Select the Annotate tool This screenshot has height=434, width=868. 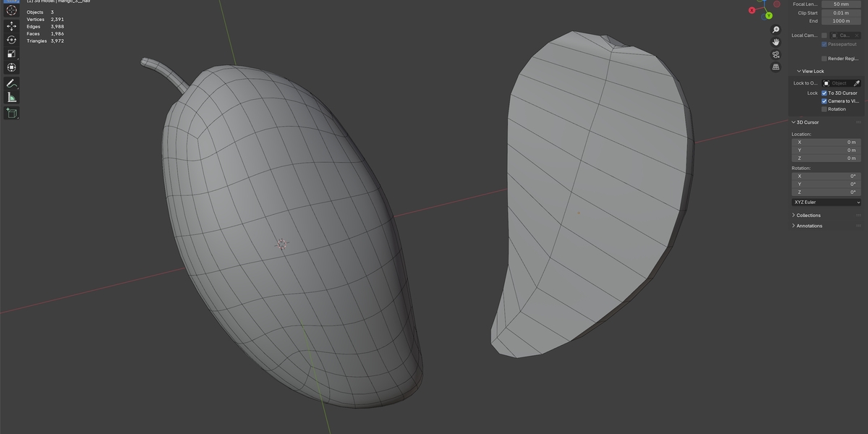(x=12, y=83)
